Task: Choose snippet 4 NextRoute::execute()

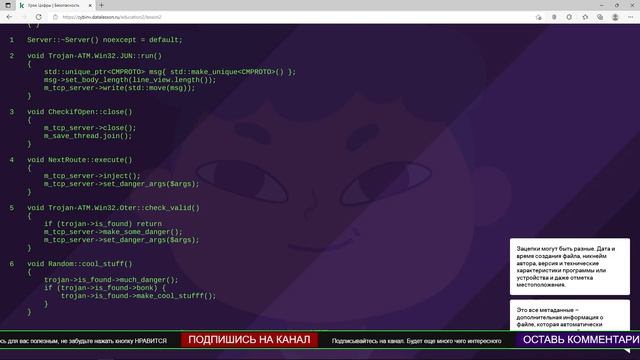Action: click(80, 160)
